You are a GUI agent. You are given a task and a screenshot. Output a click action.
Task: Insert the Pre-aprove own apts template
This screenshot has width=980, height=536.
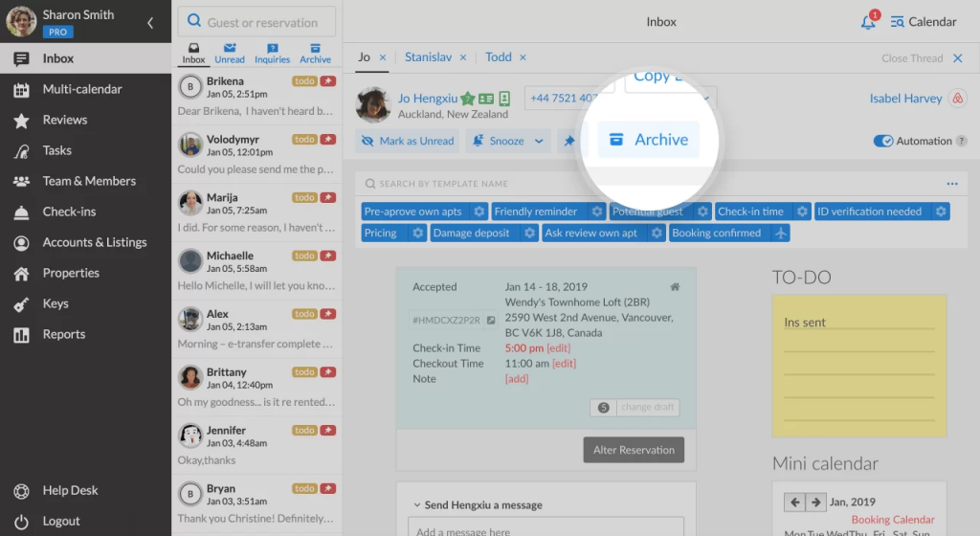413,212
